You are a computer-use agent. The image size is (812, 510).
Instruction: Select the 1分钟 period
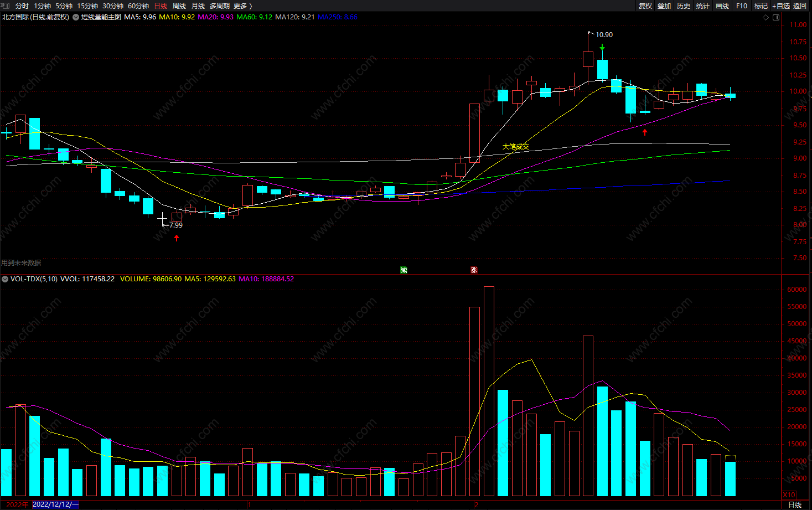(42, 6)
